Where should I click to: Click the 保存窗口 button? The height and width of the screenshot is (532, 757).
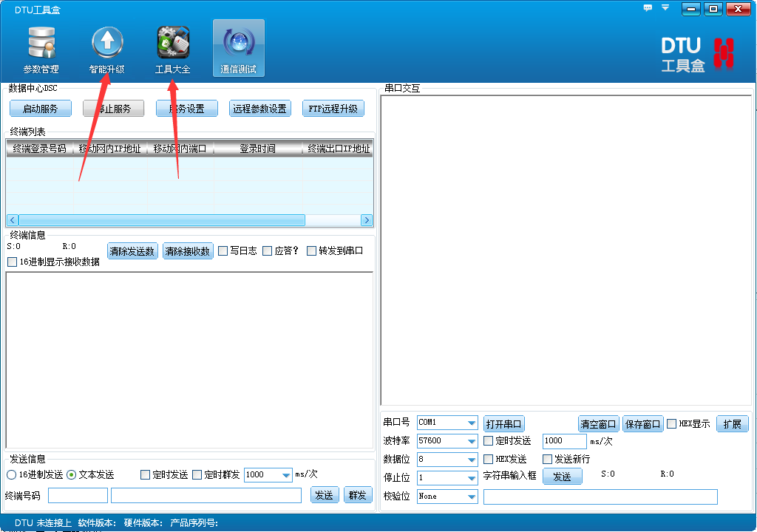[x=643, y=424]
